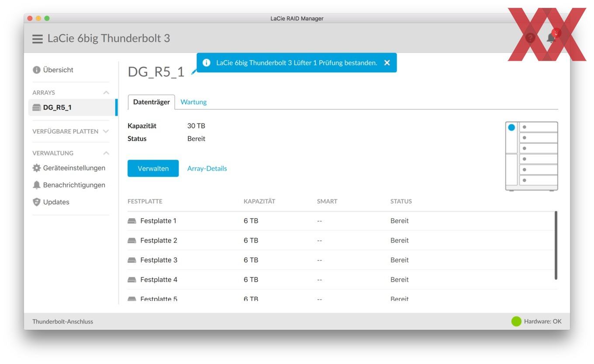Click 6 TB capacity of Festplatte 3
The width and height of the screenshot is (594, 364).
point(251,260)
